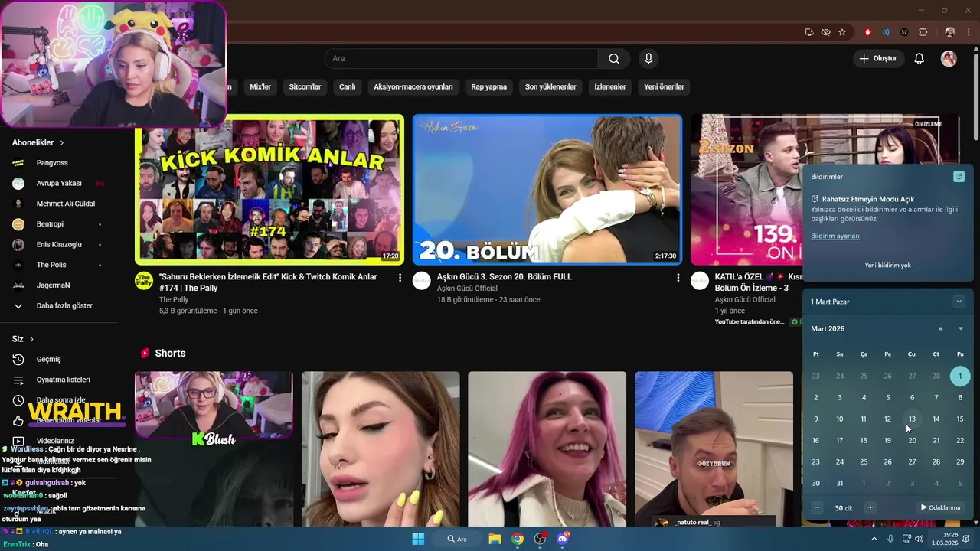Open the blue sound-wave extension
Image resolution: width=980 pixels, height=551 pixels.
[886, 32]
